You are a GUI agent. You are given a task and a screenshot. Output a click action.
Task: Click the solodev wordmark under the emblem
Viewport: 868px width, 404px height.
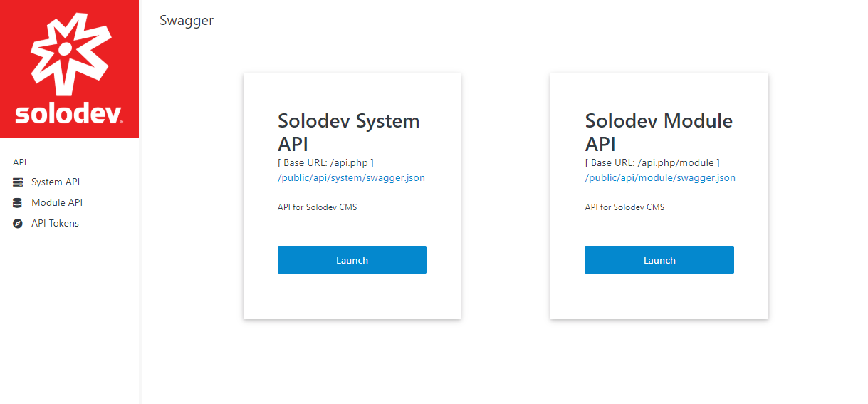click(68, 113)
